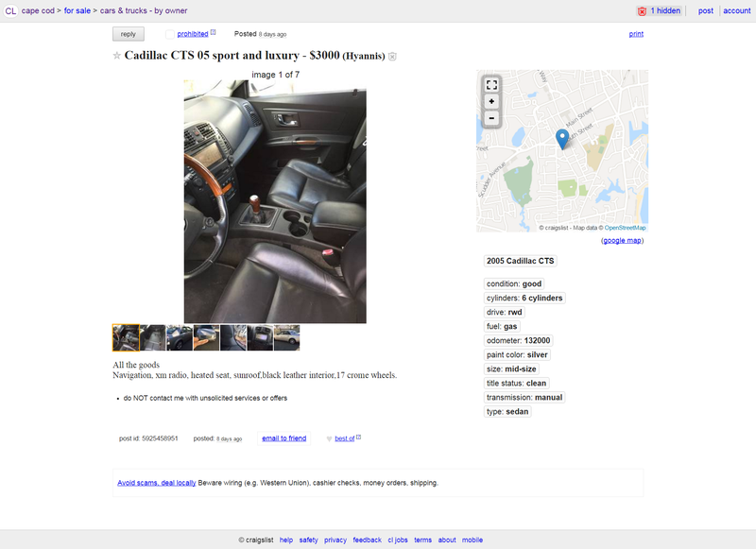Select the second photo thumbnail
The height and width of the screenshot is (549, 756).
pos(153,337)
